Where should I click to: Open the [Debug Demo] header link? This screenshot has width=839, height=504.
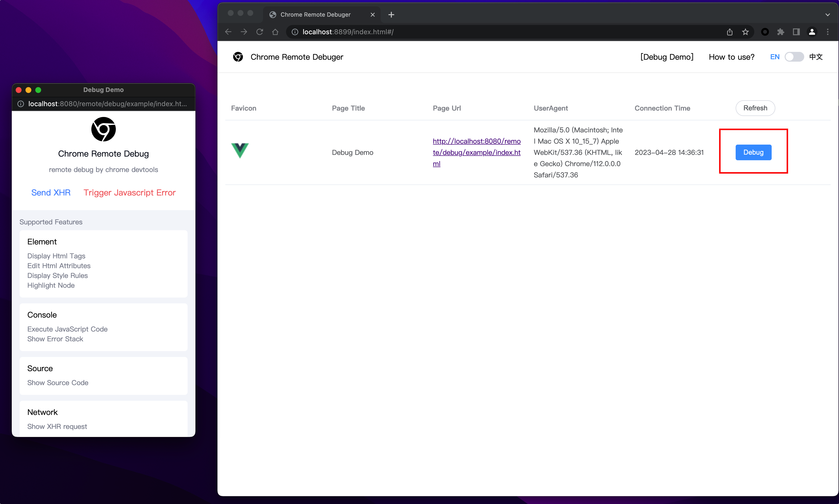tap(667, 57)
